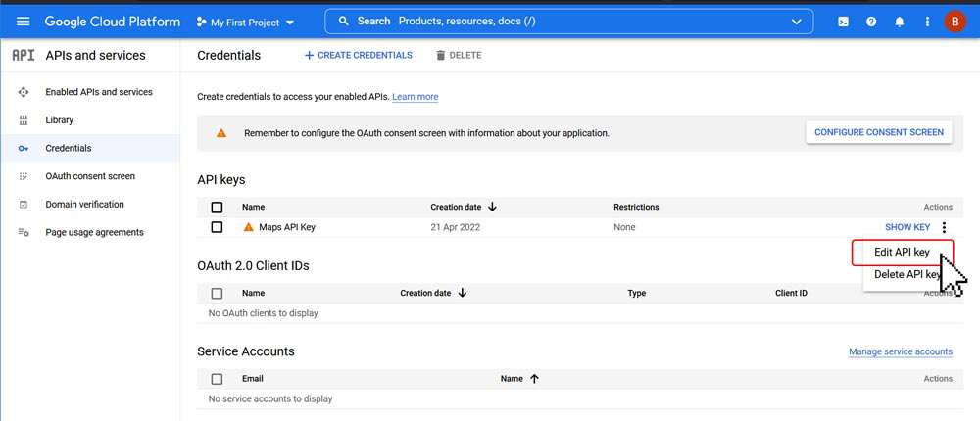Go to Enabled APIs and services
980x421 pixels.
pos(99,92)
